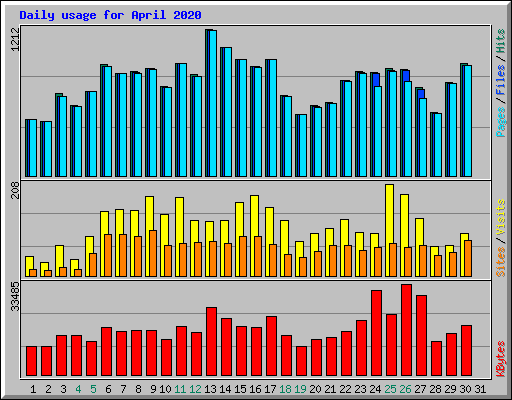
Task: Click day label 11 on the x-axis
Action: pos(180,389)
